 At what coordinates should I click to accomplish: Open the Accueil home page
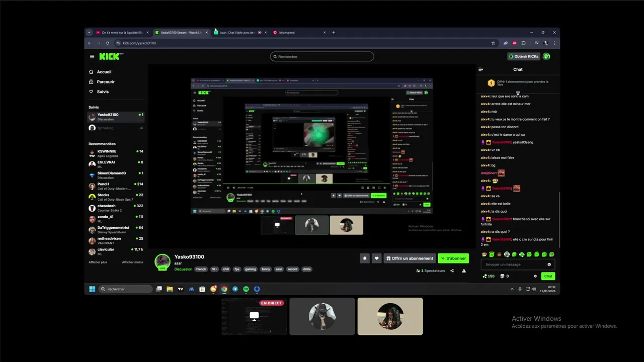[100, 72]
